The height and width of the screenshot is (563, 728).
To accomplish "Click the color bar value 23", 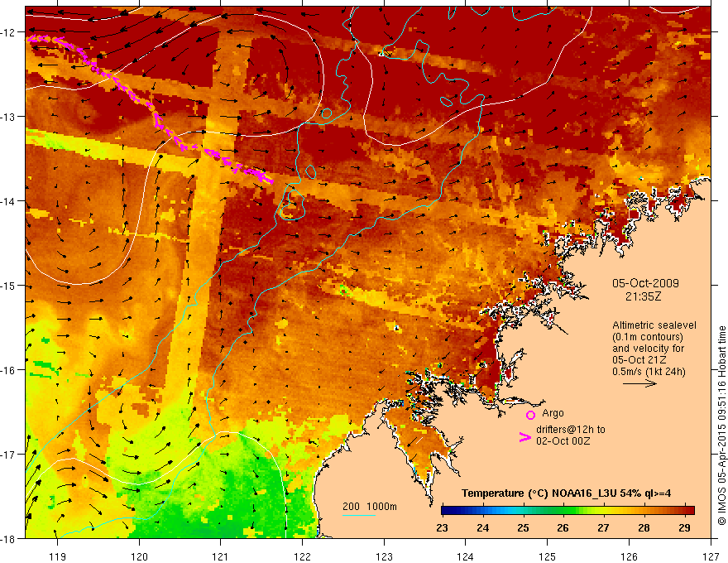I will [x=442, y=527].
